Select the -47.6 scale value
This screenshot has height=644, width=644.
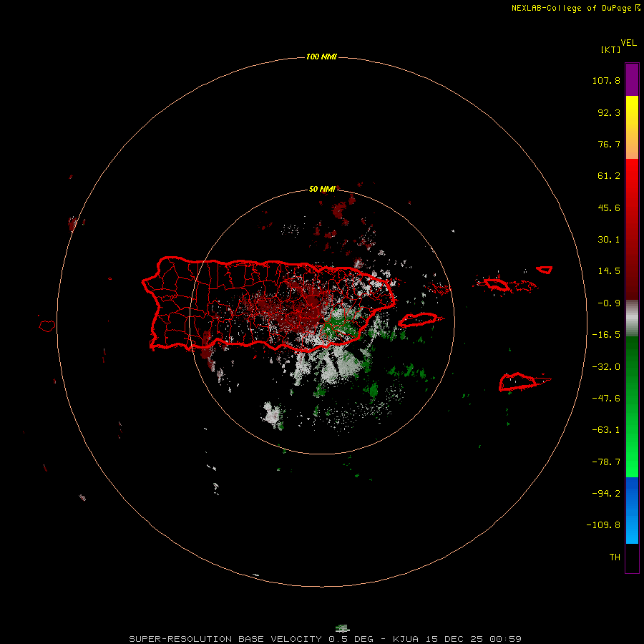[x=606, y=399]
